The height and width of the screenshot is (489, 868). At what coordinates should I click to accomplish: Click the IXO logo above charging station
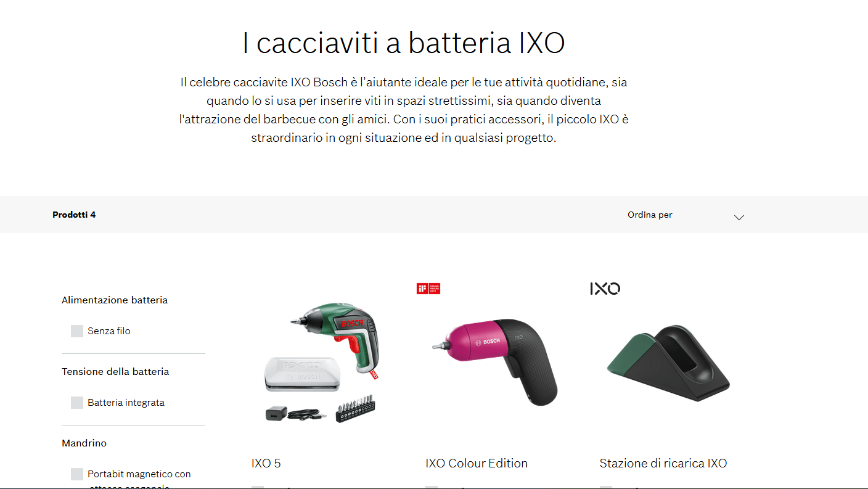pyautogui.click(x=605, y=289)
